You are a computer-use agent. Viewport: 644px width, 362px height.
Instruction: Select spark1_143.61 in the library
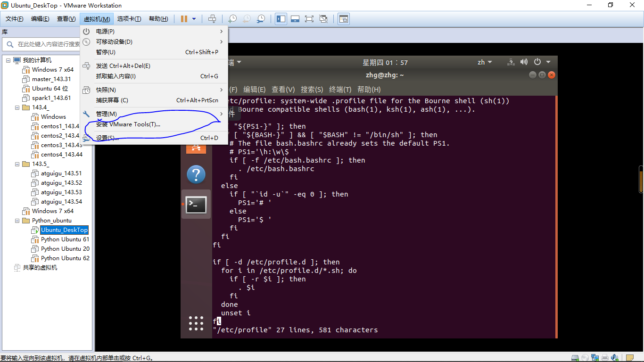click(x=51, y=98)
